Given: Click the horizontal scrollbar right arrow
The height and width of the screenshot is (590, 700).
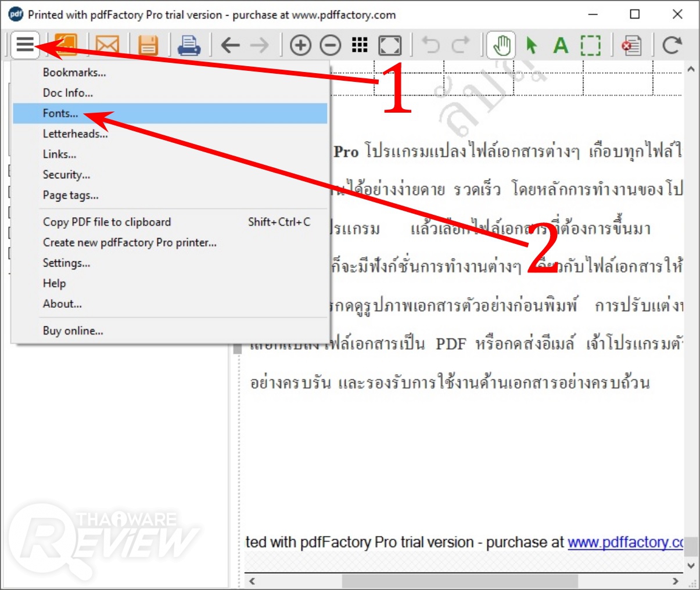Looking at the screenshot, I should [675, 581].
